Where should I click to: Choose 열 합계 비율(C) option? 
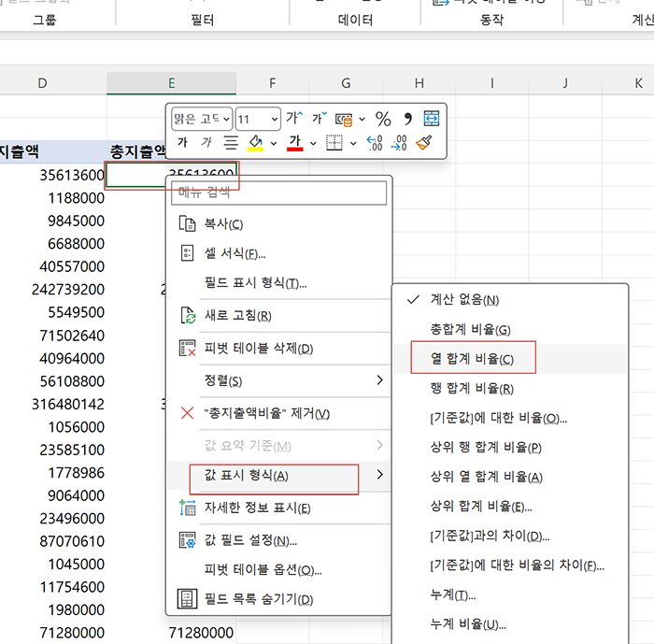510,359
